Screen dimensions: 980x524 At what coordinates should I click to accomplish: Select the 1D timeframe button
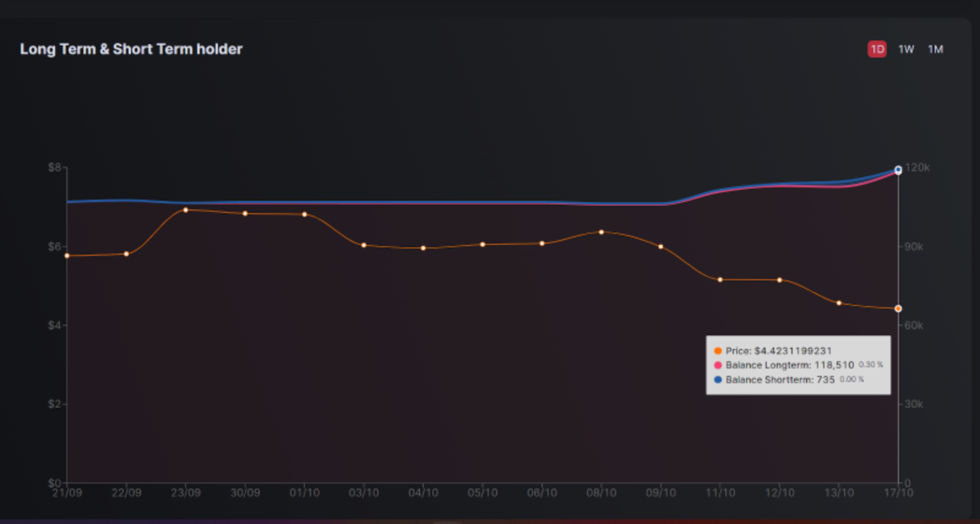[877, 49]
